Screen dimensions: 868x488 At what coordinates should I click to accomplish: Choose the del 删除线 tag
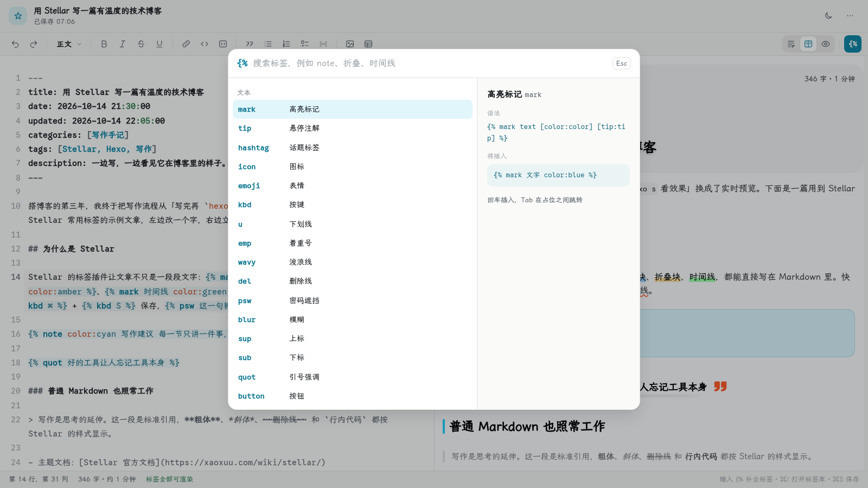tap(353, 281)
